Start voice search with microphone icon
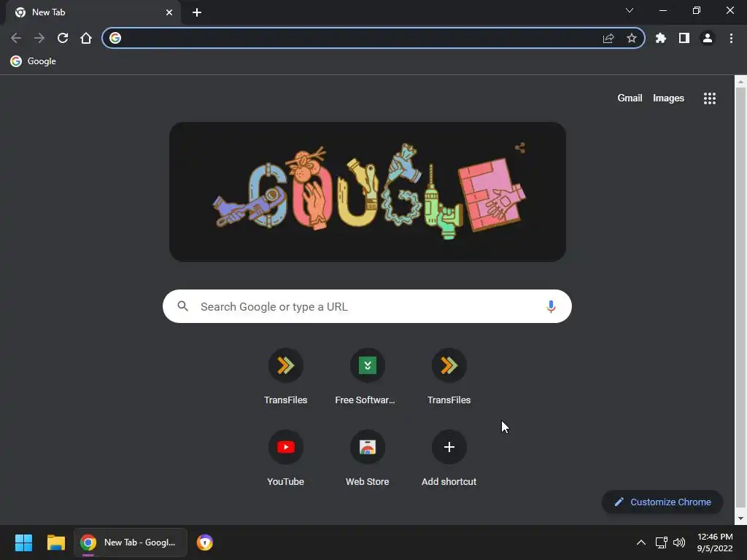Screen dimensions: 747x560 click(551, 306)
